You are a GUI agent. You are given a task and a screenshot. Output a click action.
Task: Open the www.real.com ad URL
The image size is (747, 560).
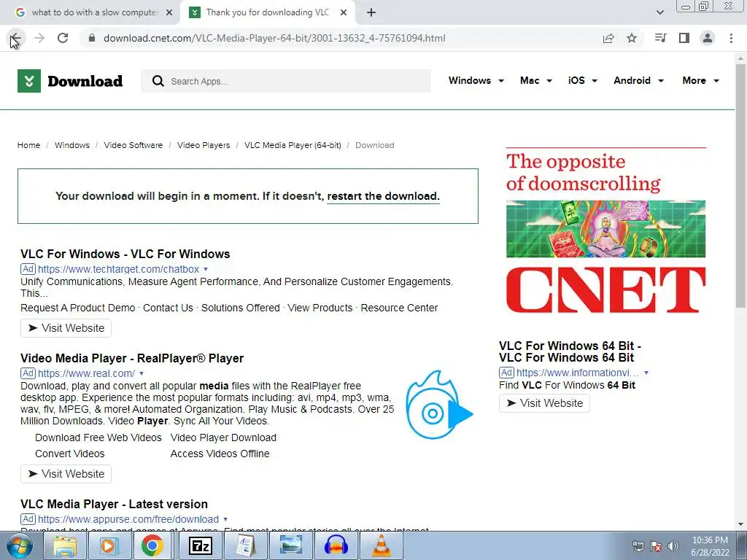click(86, 373)
